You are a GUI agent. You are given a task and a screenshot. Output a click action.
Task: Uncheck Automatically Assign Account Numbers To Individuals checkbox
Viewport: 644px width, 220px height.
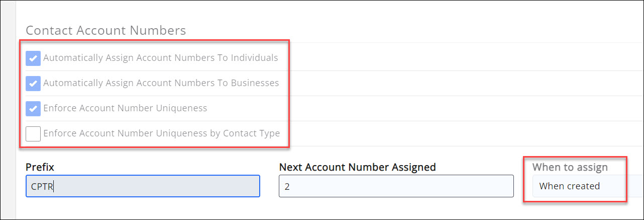click(x=33, y=58)
